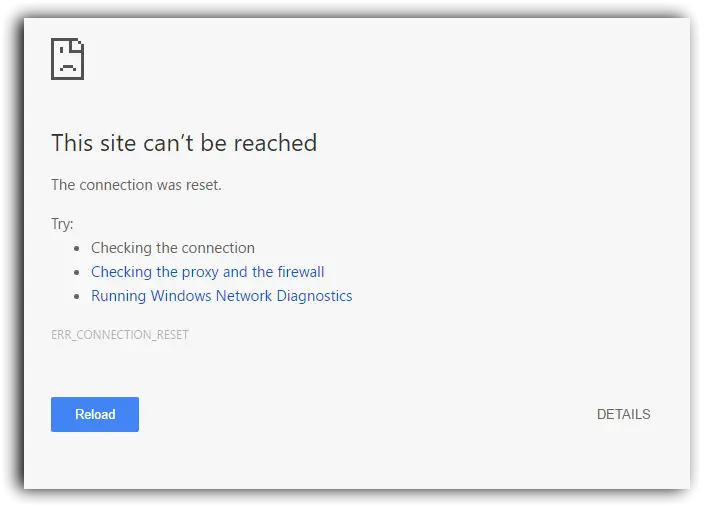
Task: Open Checking the proxy and the firewall link
Action: click(208, 272)
